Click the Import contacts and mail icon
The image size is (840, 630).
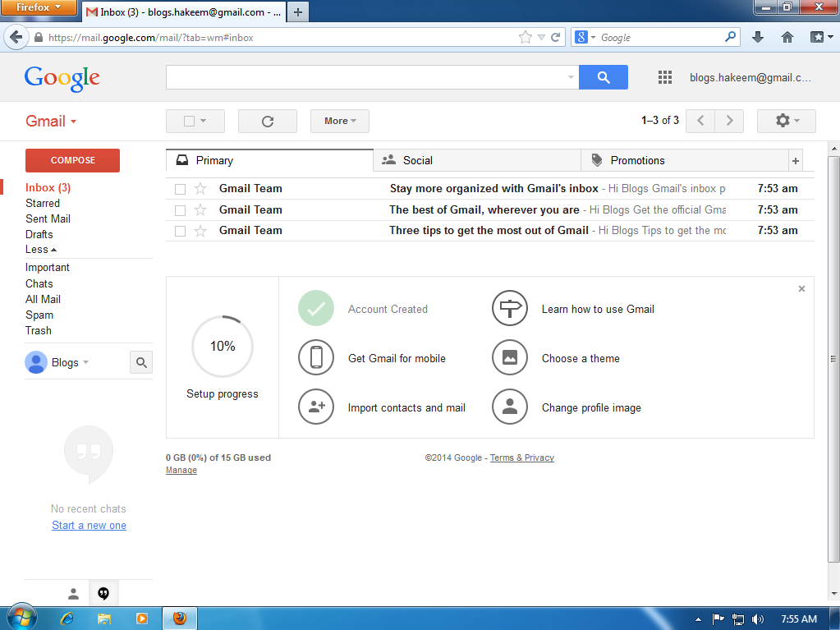point(316,407)
